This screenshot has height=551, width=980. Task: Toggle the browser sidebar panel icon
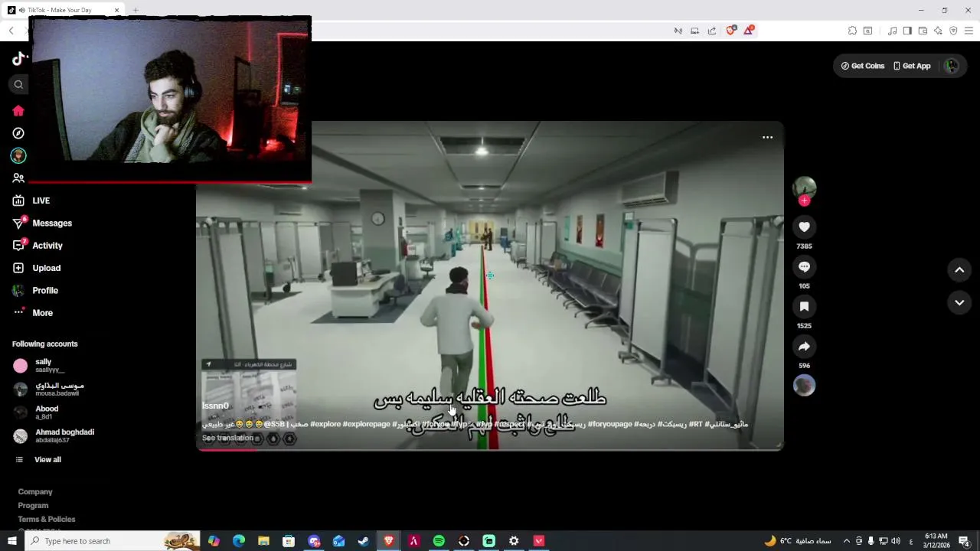[907, 31]
